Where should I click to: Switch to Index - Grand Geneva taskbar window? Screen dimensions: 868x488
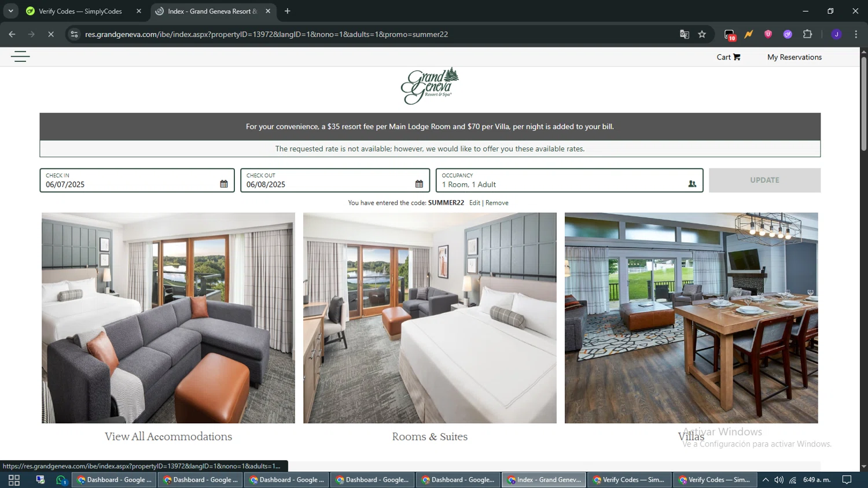pyautogui.click(x=545, y=480)
